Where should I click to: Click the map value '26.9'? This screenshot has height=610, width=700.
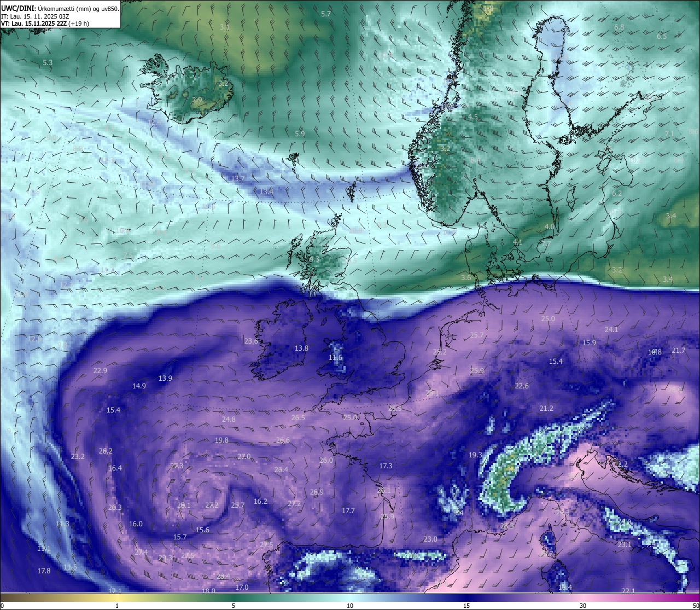point(317,492)
